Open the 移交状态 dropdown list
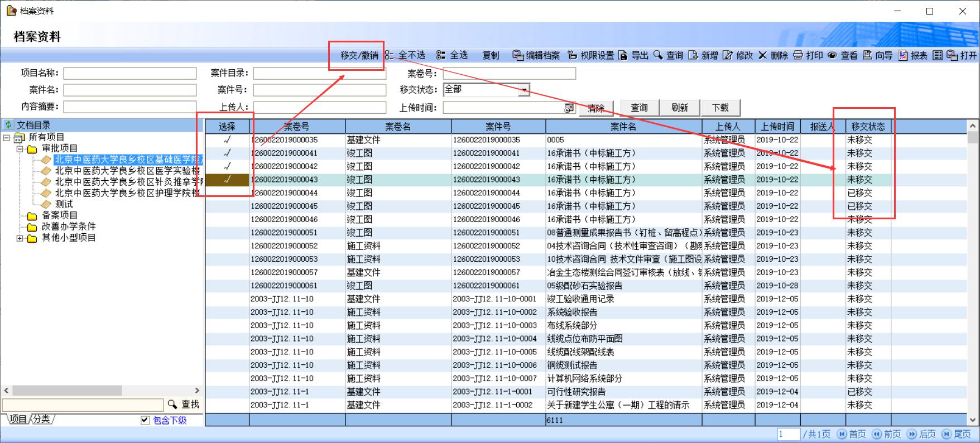 (524, 90)
